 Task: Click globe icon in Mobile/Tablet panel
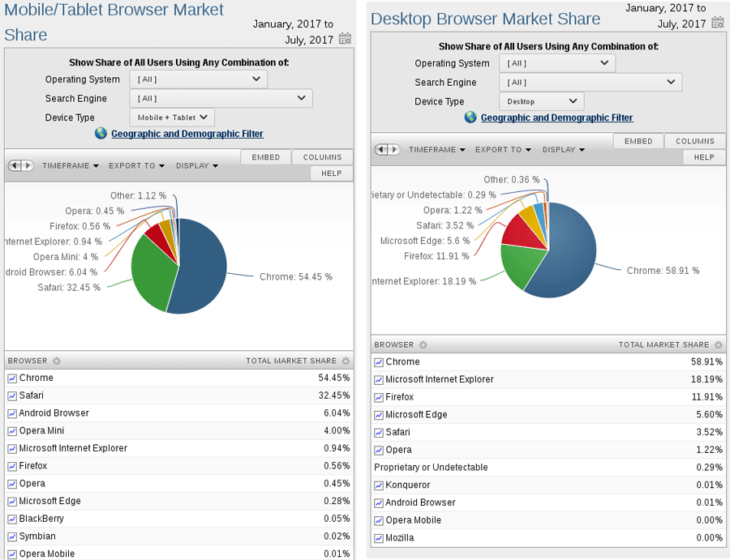tap(101, 134)
